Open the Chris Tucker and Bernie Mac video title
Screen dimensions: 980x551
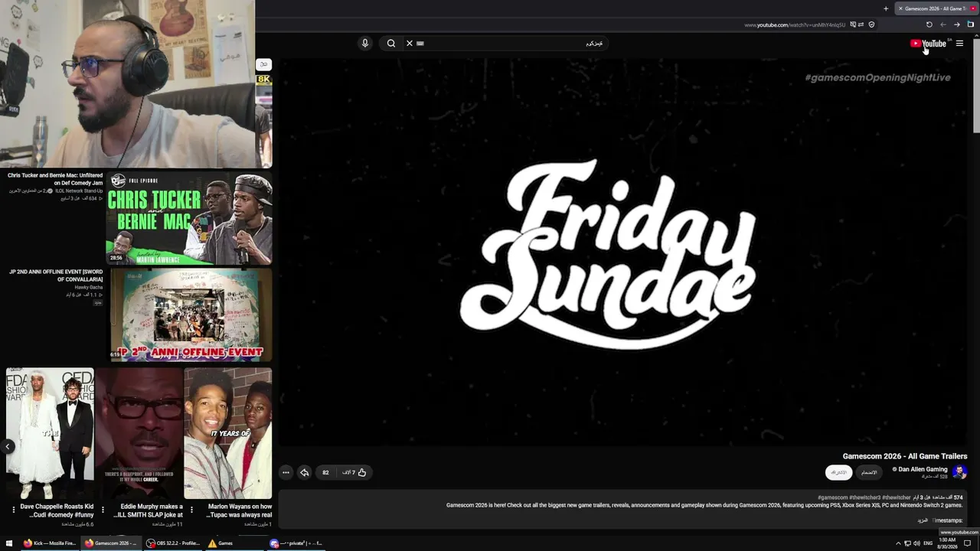[55, 179]
